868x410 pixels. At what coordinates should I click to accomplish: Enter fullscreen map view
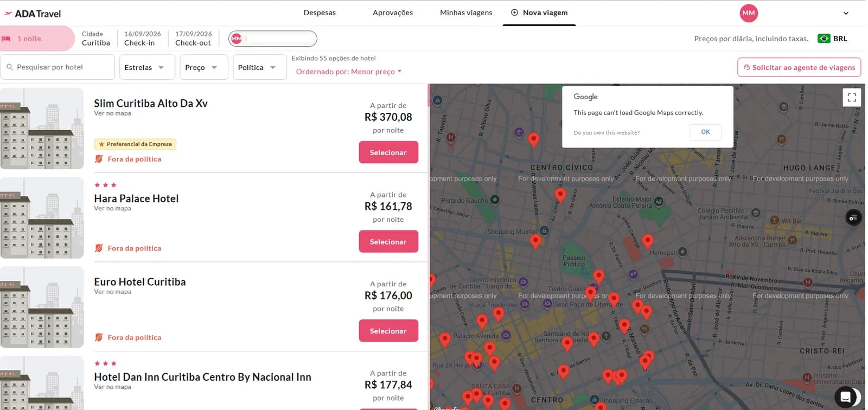click(x=852, y=98)
